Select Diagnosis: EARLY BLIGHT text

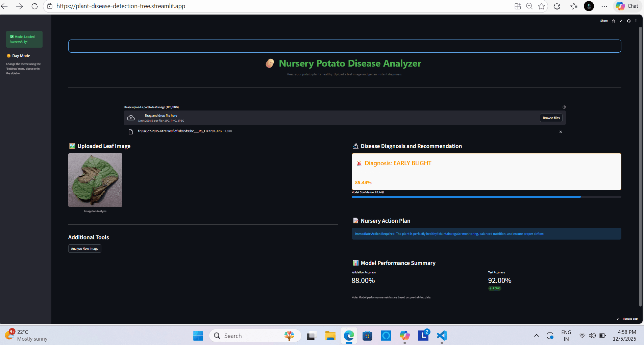pos(398,163)
